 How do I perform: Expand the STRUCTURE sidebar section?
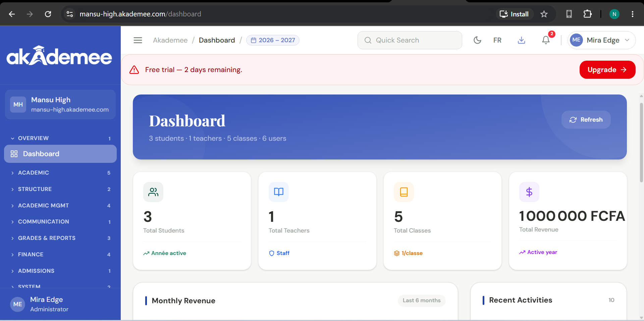click(60, 189)
